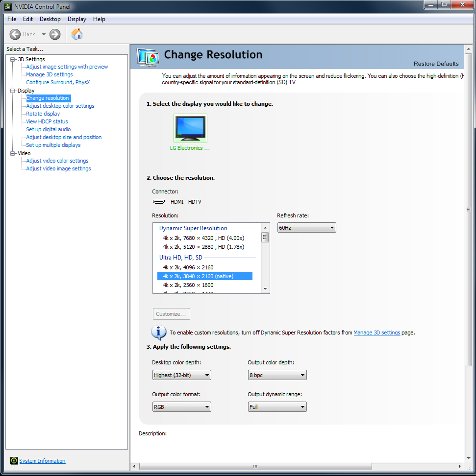Go to the Home page icon
This screenshot has width=476, height=476.
point(77,34)
